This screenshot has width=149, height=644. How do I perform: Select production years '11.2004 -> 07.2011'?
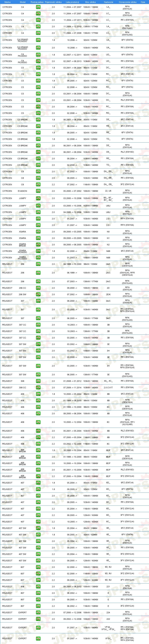72,20
